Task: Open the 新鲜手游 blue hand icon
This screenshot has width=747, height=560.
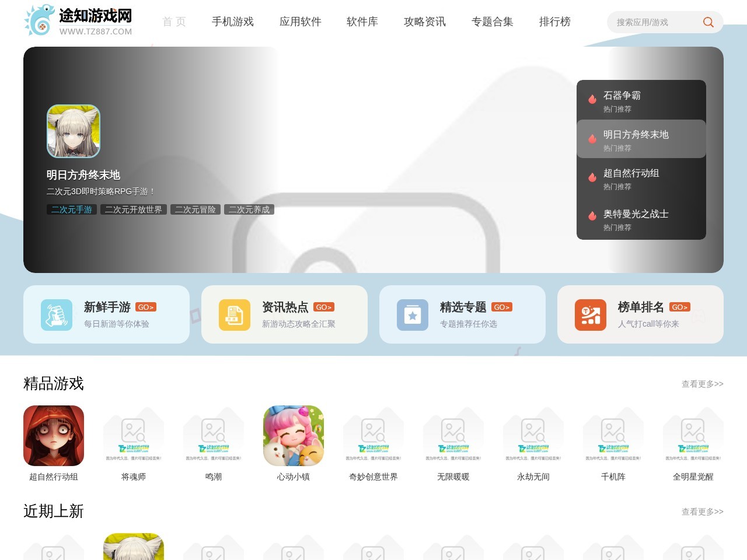Action: point(57,315)
